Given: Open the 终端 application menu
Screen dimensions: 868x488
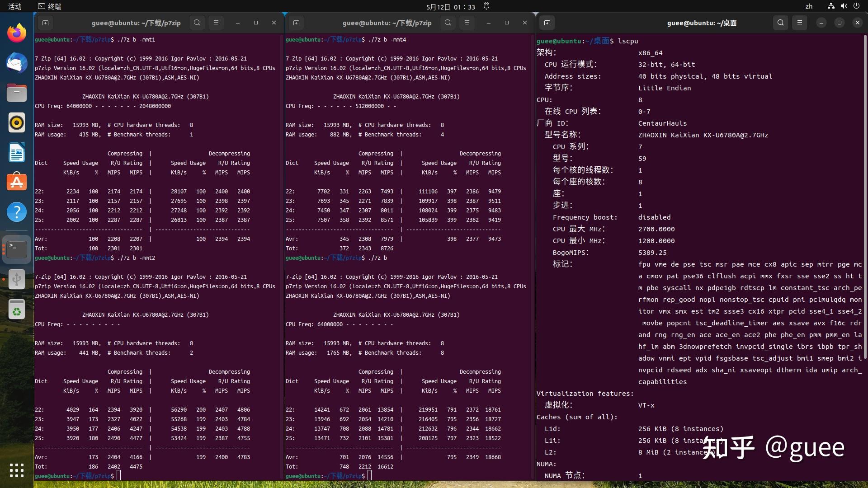Looking at the screenshot, I should (50, 6).
